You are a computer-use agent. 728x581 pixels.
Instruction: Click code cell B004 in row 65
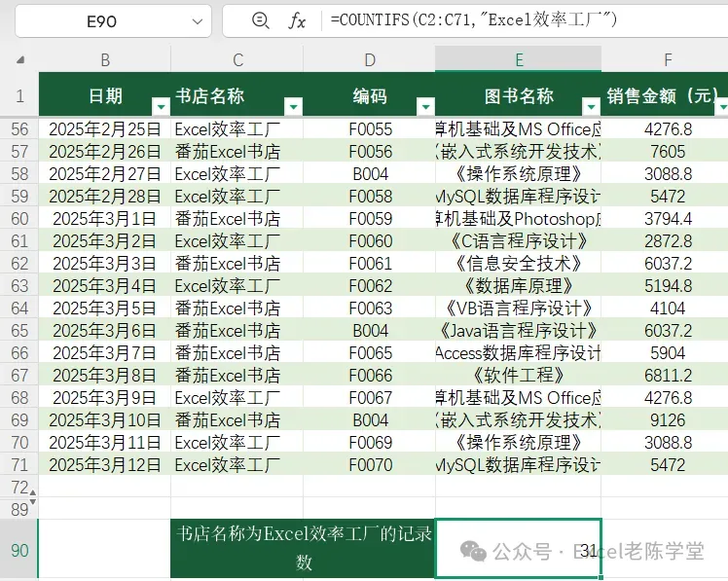pyautogui.click(x=370, y=331)
